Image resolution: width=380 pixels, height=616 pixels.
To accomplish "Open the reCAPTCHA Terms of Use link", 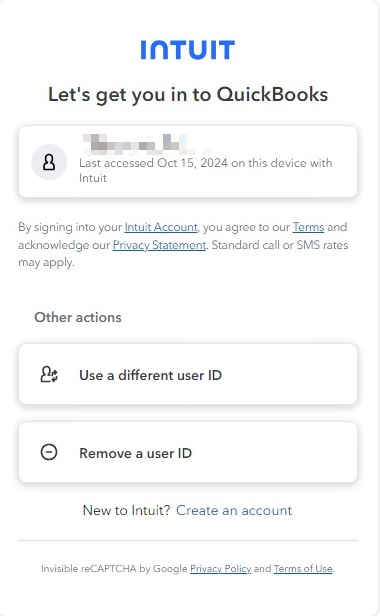I will coord(303,568).
